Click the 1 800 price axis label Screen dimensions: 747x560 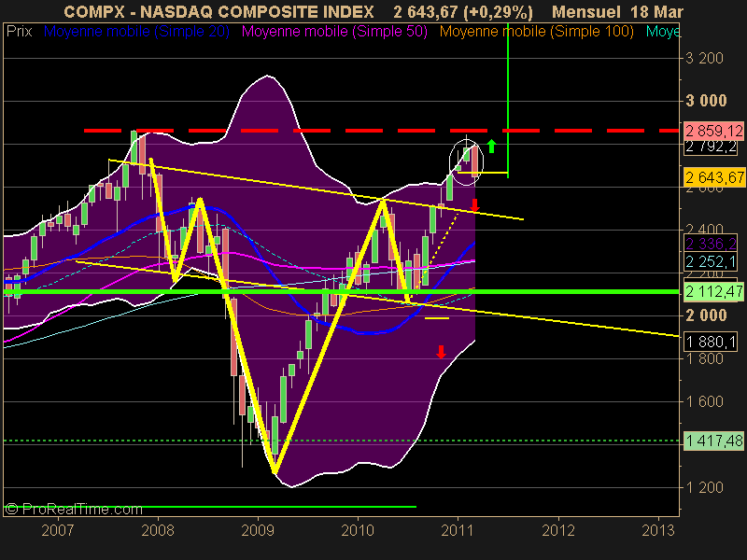point(704,358)
